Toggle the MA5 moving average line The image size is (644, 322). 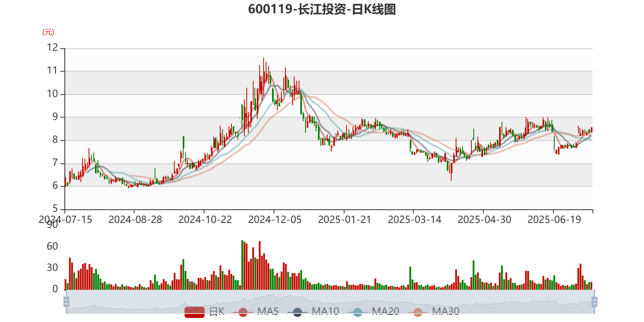[256, 312]
